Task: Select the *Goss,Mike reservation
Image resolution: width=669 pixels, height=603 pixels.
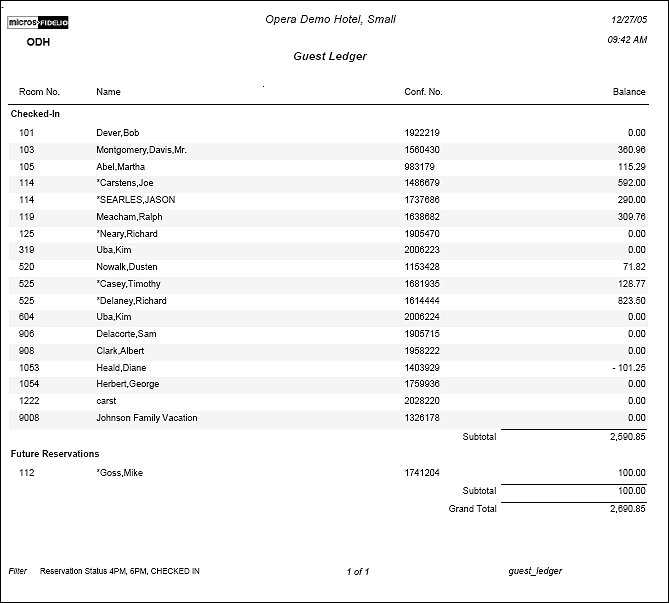Action: [x=119, y=473]
